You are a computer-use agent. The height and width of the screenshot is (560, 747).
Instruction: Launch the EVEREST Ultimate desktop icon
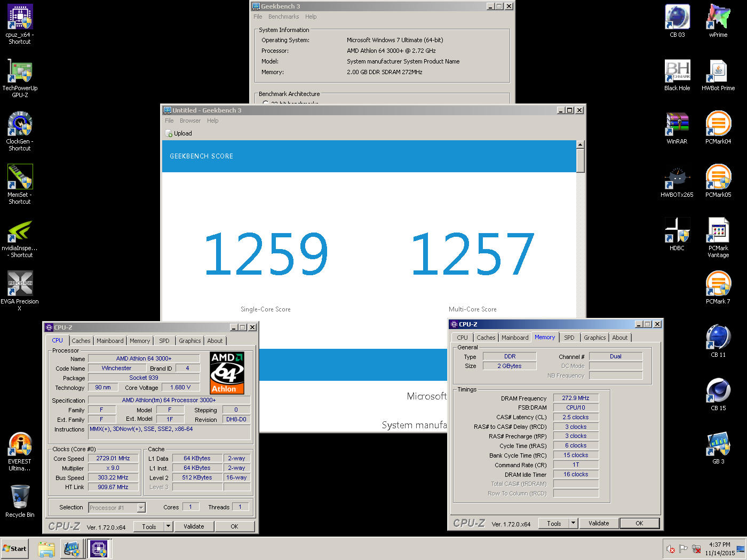click(20, 451)
